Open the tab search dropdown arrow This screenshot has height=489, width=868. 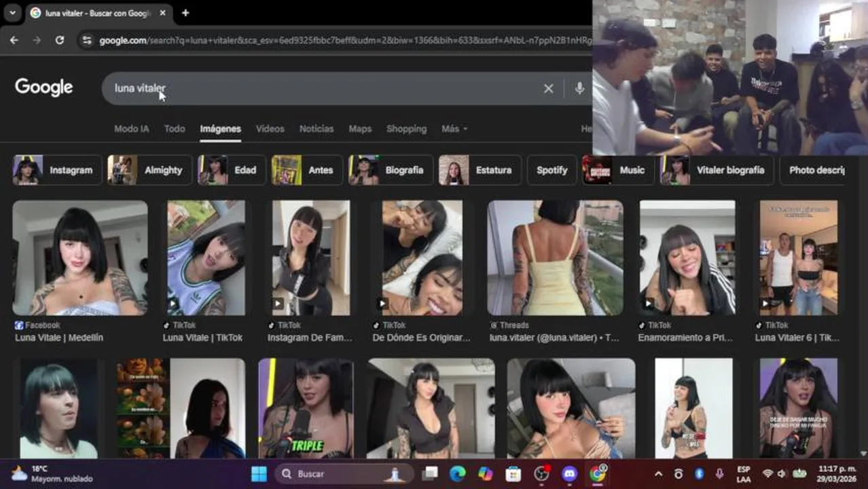(x=12, y=13)
